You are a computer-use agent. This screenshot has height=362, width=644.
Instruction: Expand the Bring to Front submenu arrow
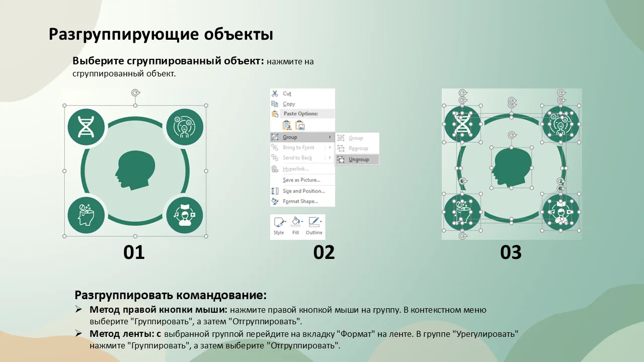click(x=330, y=147)
